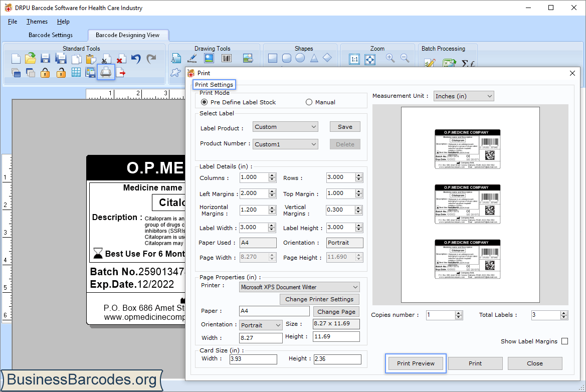This screenshot has width=586, height=392.
Task: Save the label with floppy icon
Action: (x=45, y=59)
